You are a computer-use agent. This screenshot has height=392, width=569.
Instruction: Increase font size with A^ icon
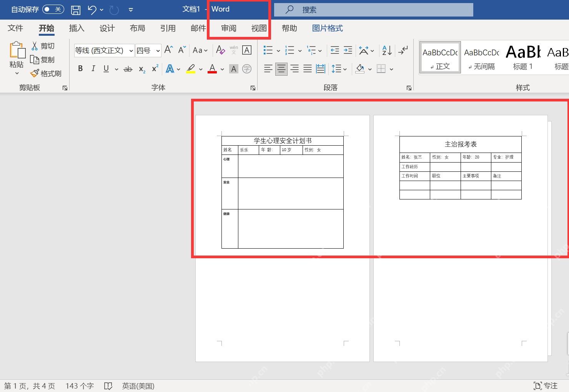tap(168, 50)
